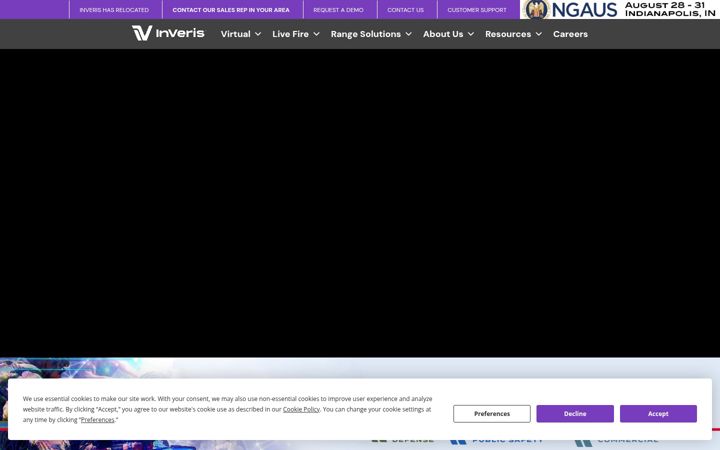This screenshot has width=720, height=450.
Task: Open the Range Solutions menu item
Action: pos(366,34)
